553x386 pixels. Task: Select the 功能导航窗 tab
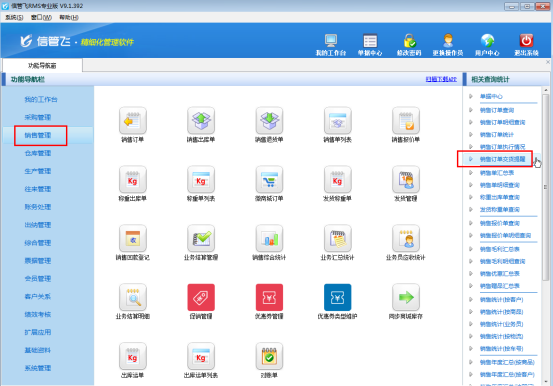(42, 66)
